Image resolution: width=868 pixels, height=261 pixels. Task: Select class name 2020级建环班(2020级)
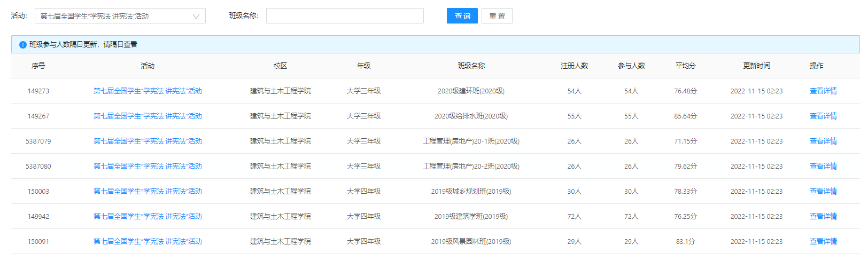pyautogui.click(x=471, y=91)
